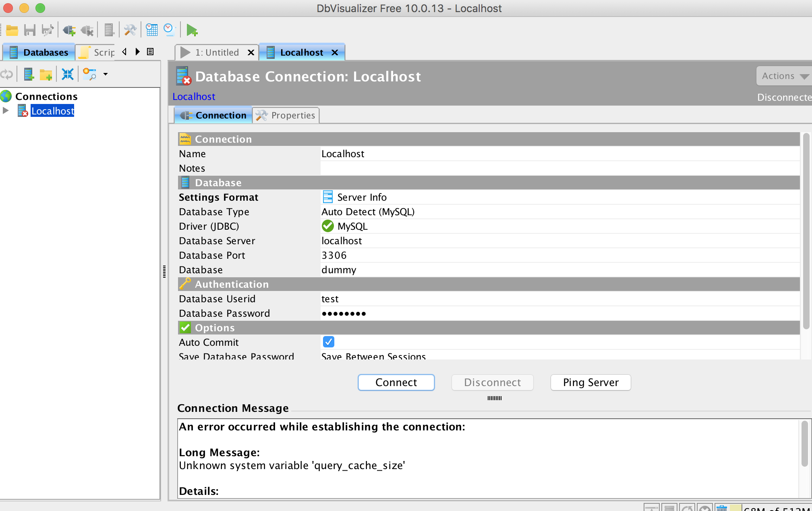
Task: Create new database connection server-plus icon
Action: 29,74
